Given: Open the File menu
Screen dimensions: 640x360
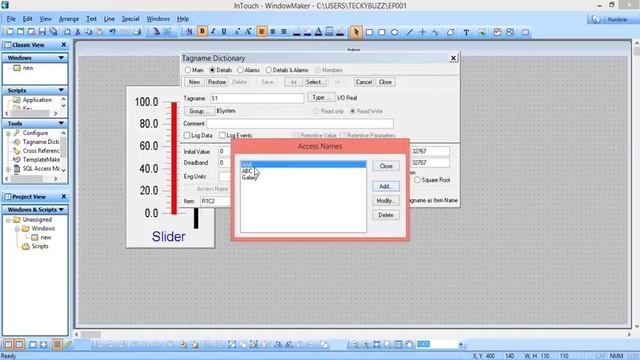Looking at the screenshot, I should (11, 19).
